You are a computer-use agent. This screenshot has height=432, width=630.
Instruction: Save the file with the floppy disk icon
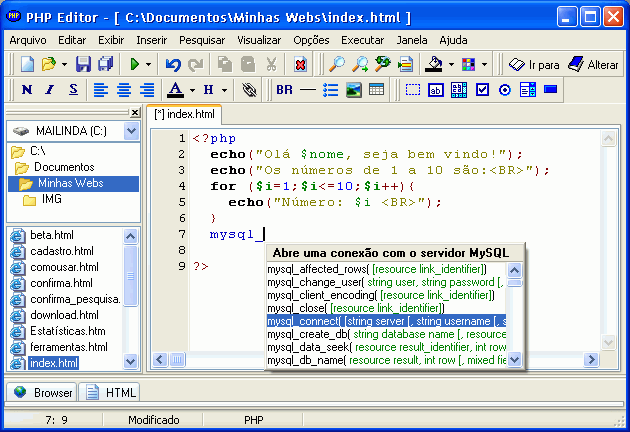[x=83, y=64]
